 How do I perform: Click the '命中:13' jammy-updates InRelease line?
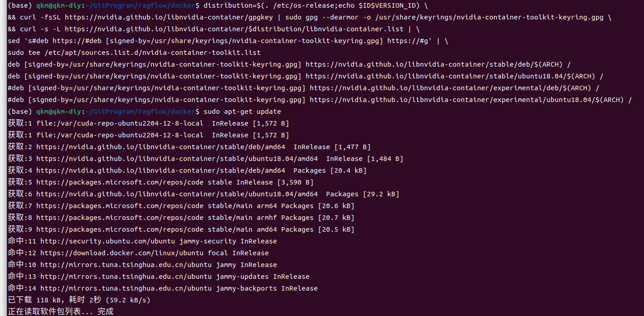click(159, 277)
